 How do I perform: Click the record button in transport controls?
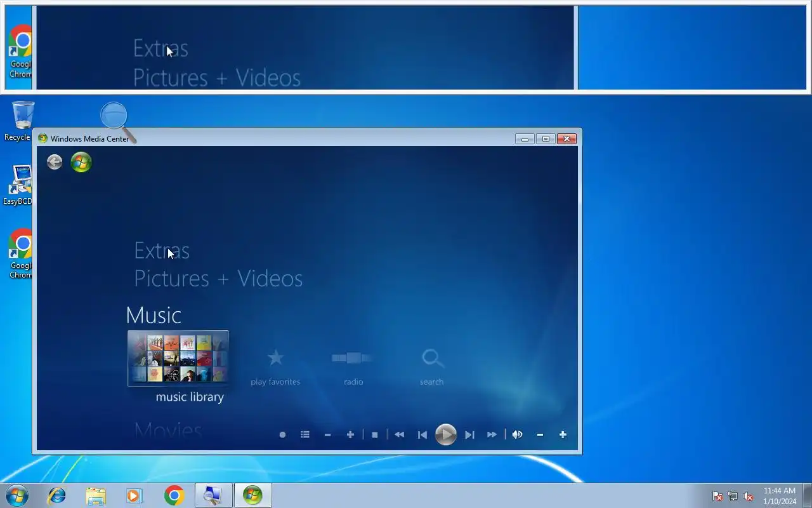[282, 435]
